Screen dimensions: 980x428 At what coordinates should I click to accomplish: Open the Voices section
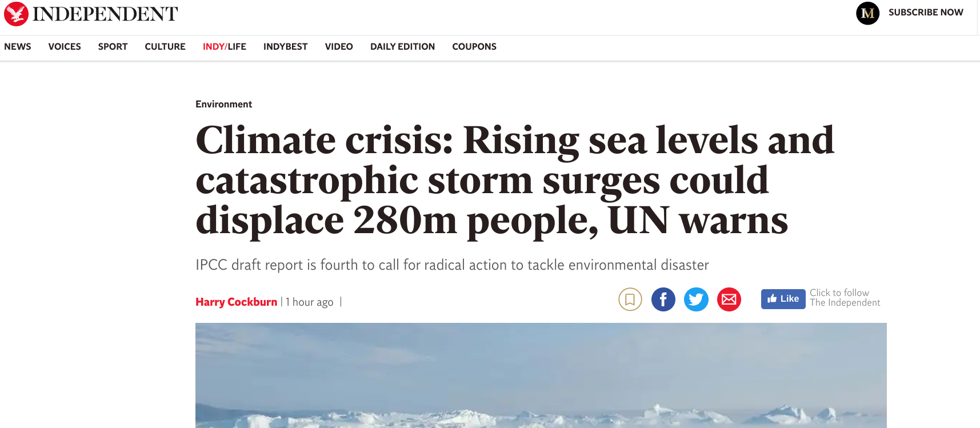pyautogui.click(x=65, y=47)
